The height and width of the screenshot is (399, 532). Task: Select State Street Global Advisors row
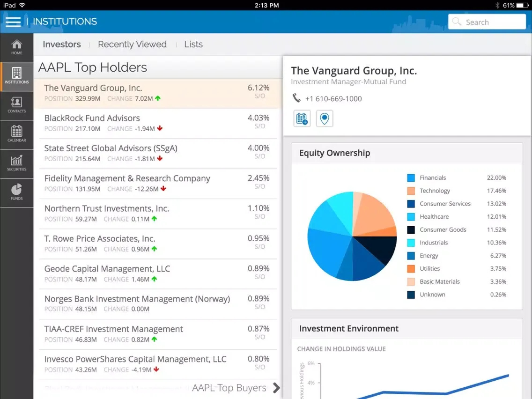158,153
